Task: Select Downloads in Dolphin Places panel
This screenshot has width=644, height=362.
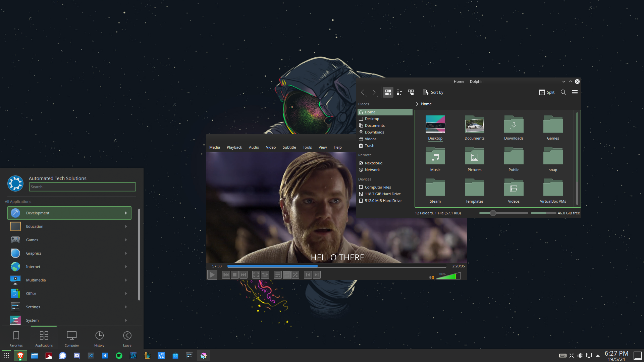Action: (385, 132)
